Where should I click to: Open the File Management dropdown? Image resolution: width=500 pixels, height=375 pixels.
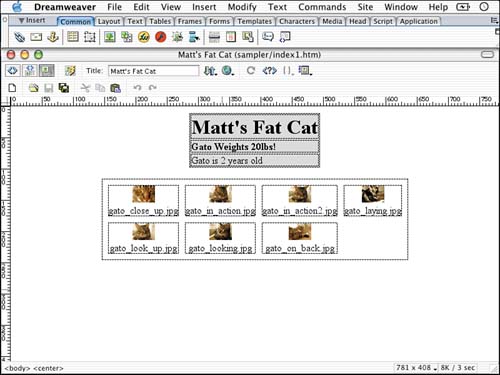pos(210,71)
